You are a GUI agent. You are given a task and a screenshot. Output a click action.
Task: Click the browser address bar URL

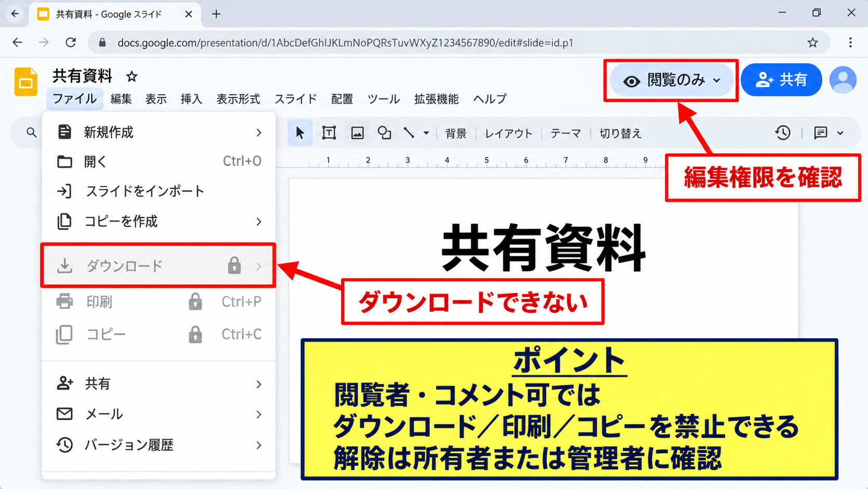[x=345, y=43]
